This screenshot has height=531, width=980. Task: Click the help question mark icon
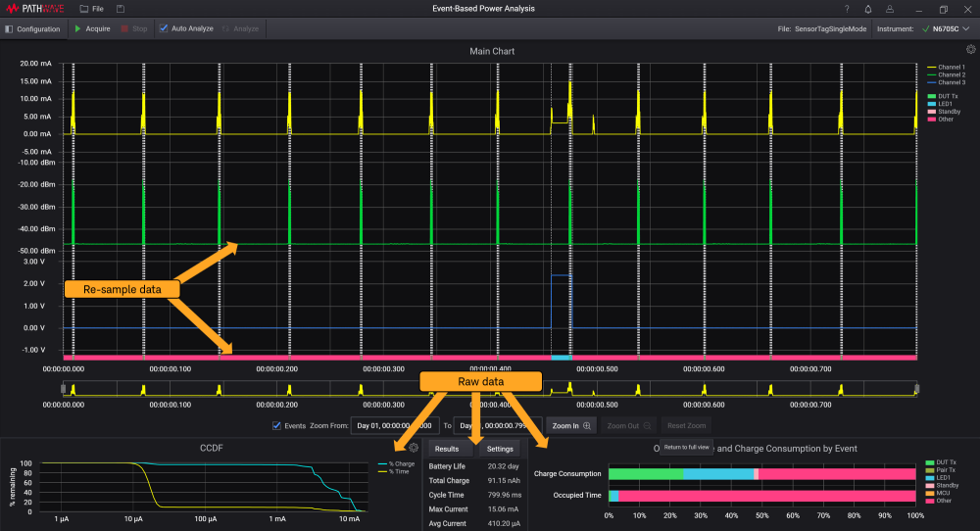click(x=847, y=9)
